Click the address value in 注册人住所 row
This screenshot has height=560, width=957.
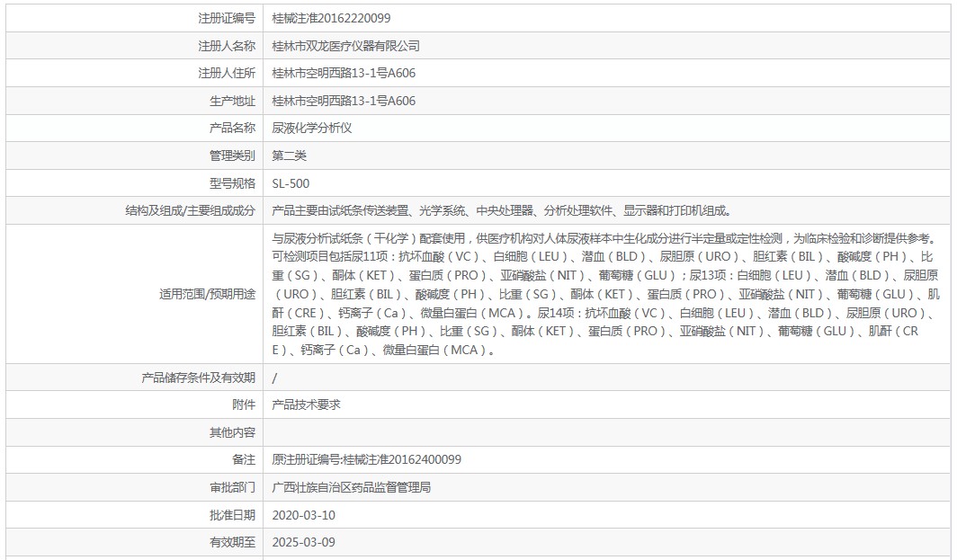coord(344,73)
